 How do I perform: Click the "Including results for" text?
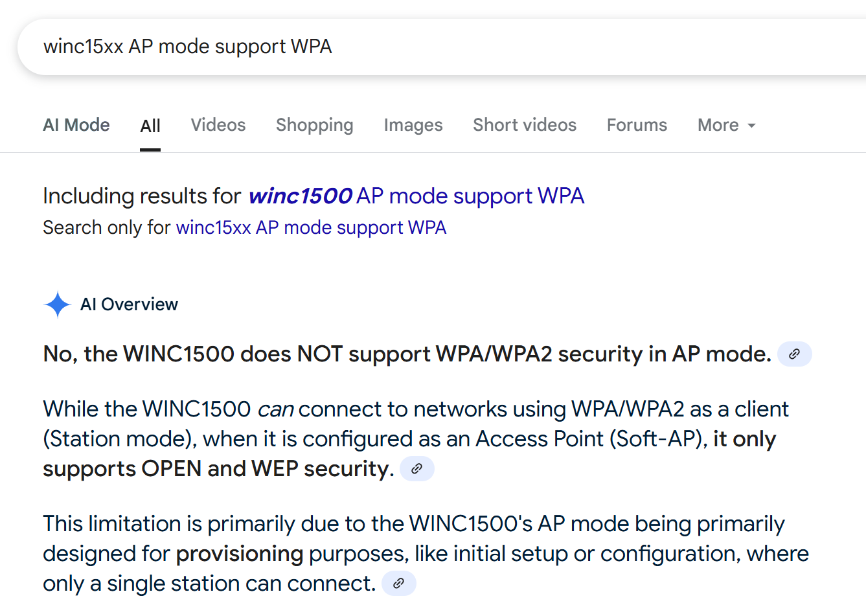(x=142, y=196)
